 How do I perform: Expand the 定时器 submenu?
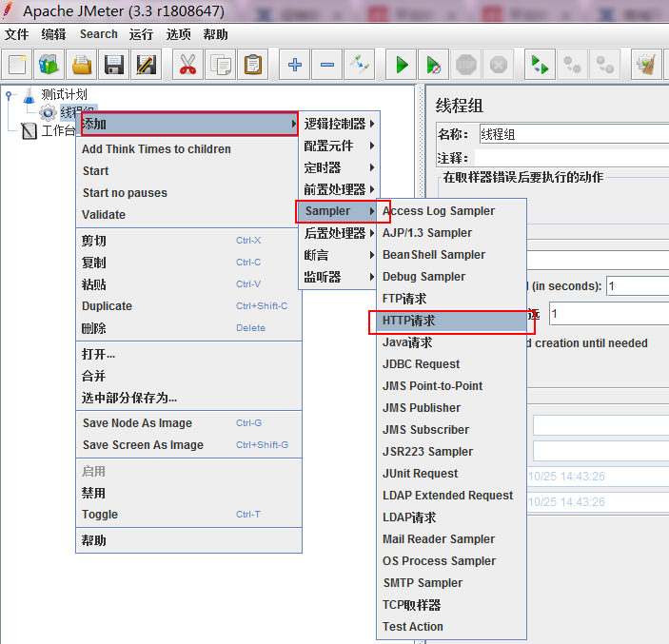coord(338,167)
